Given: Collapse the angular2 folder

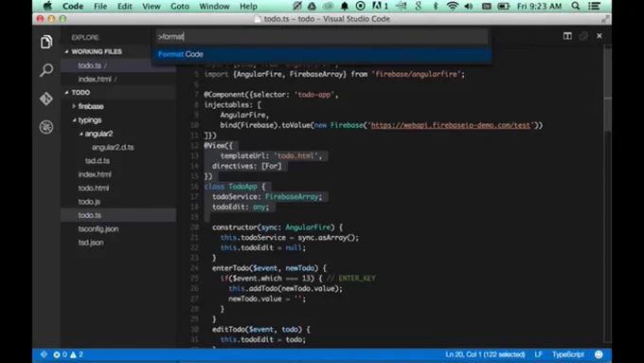Looking at the screenshot, I should click(x=80, y=134).
